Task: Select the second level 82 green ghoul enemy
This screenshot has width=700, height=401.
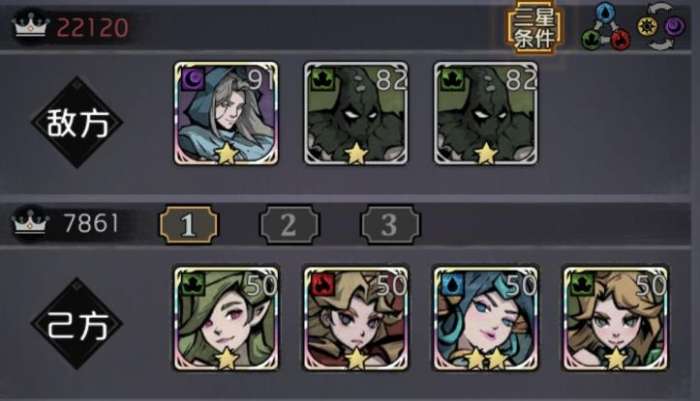Action: pyautogui.click(x=486, y=113)
